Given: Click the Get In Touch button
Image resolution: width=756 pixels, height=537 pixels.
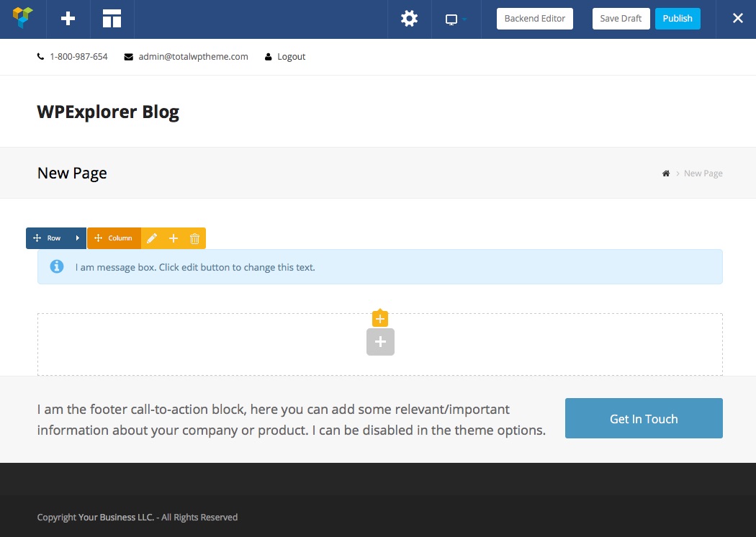Looking at the screenshot, I should (x=644, y=418).
